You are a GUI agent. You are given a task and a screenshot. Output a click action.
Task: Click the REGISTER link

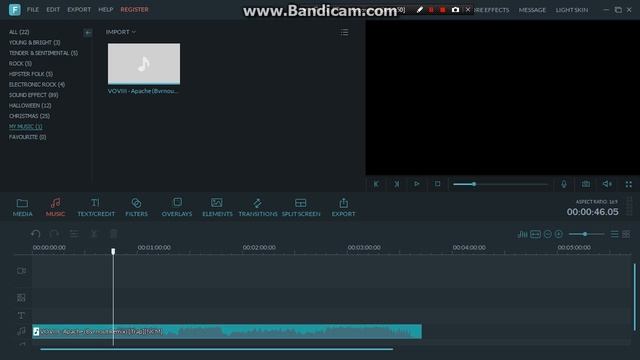click(134, 9)
